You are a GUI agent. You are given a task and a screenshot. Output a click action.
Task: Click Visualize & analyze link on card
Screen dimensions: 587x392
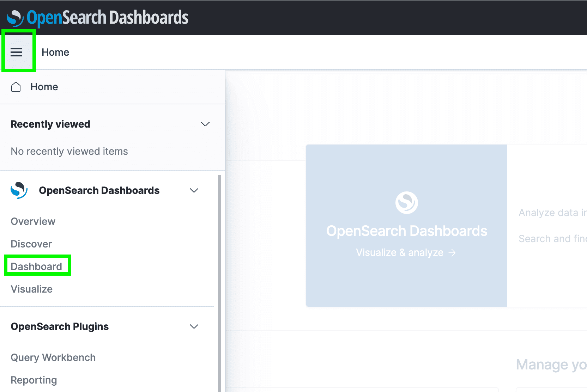tap(406, 252)
